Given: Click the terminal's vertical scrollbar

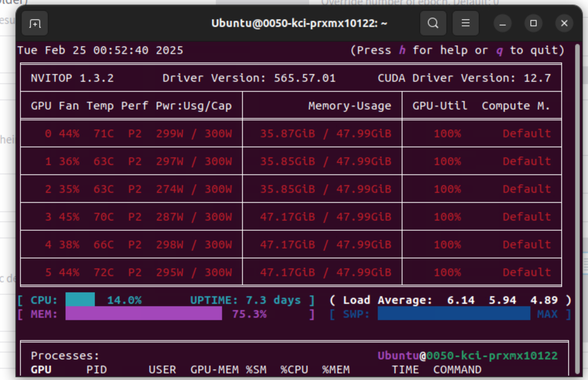Looking at the screenshot, I should click(x=577, y=208).
